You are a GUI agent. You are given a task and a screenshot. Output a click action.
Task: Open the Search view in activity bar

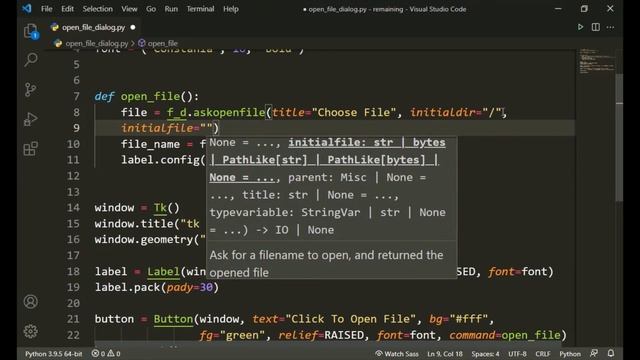(x=31, y=60)
